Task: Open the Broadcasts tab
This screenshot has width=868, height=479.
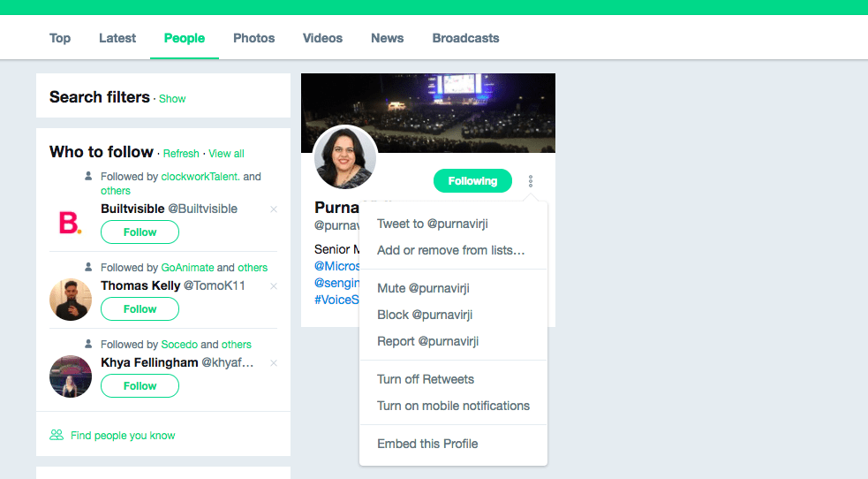Action: pyautogui.click(x=465, y=38)
